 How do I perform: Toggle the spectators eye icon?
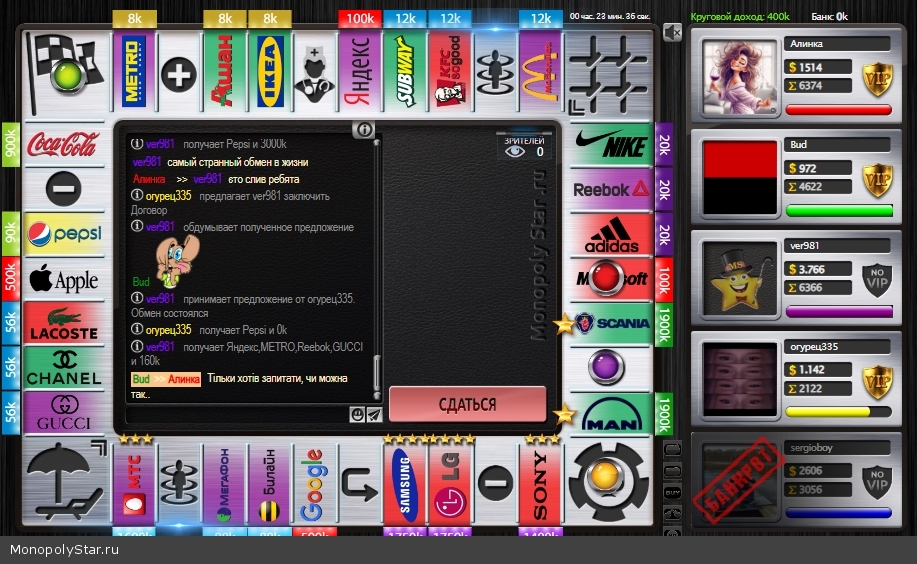tap(515, 152)
